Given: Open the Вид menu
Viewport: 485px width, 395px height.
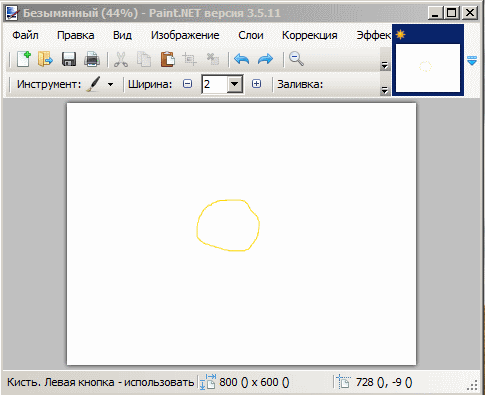Looking at the screenshot, I should click(122, 35).
